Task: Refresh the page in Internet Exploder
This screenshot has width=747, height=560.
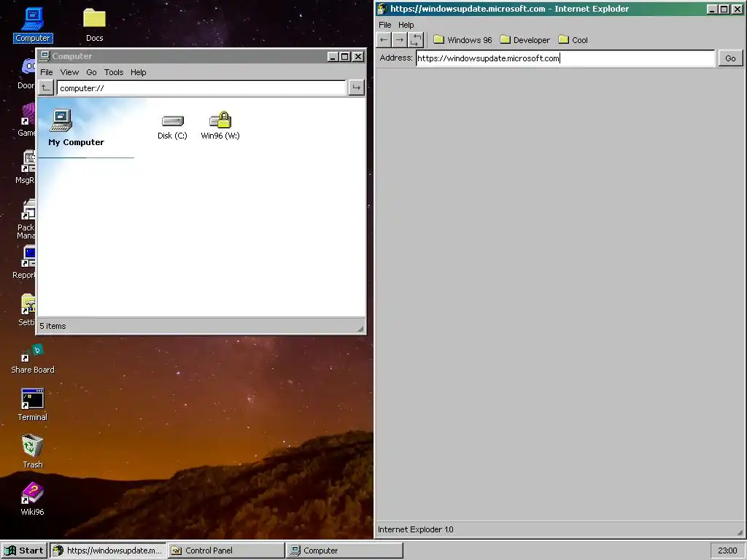Action: click(416, 40)
